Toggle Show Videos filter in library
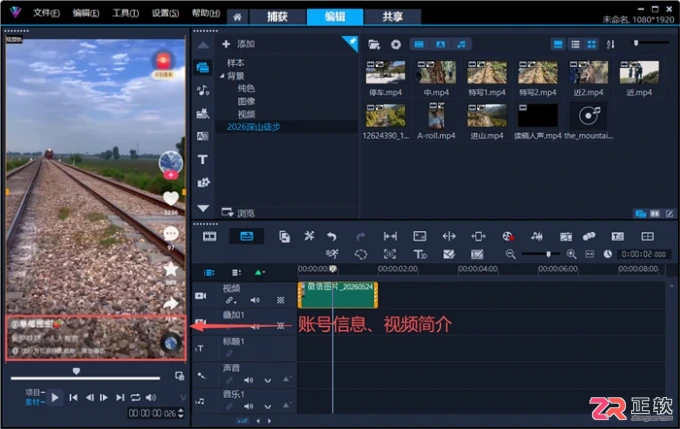 tap(419, 44)
